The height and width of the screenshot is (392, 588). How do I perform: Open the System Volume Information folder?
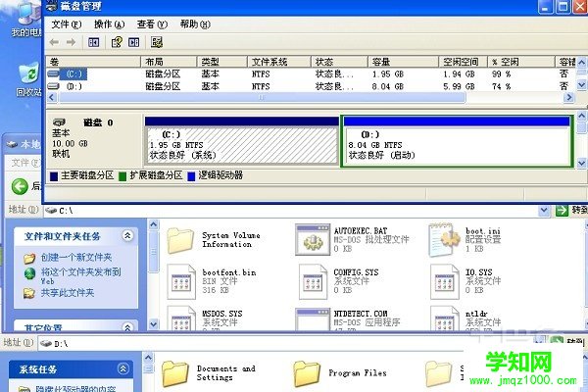point(180,240)
